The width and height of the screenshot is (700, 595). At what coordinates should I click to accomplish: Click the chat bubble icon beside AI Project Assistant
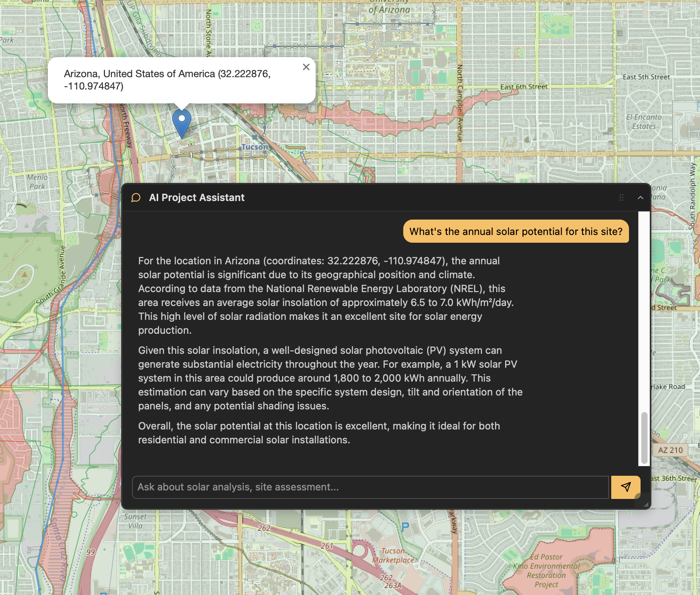point(136,198)
